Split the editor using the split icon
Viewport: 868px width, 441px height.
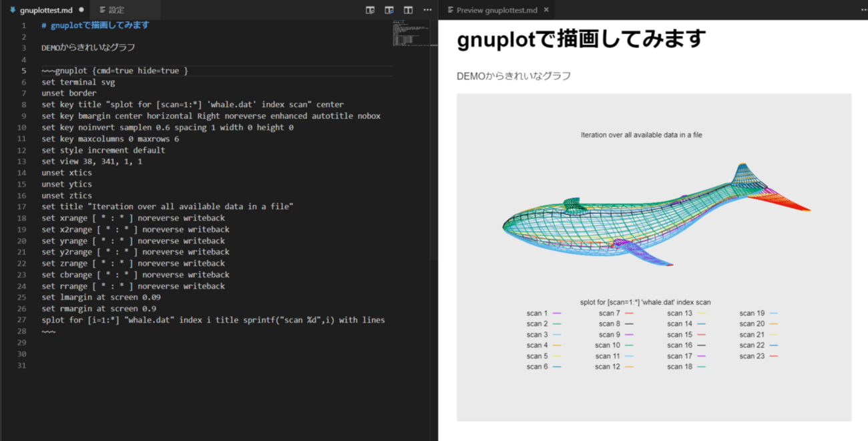408,9
